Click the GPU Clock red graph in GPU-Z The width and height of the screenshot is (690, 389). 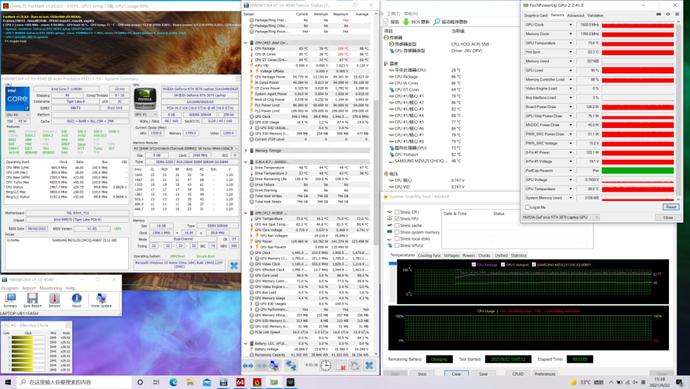pos(638,25)
